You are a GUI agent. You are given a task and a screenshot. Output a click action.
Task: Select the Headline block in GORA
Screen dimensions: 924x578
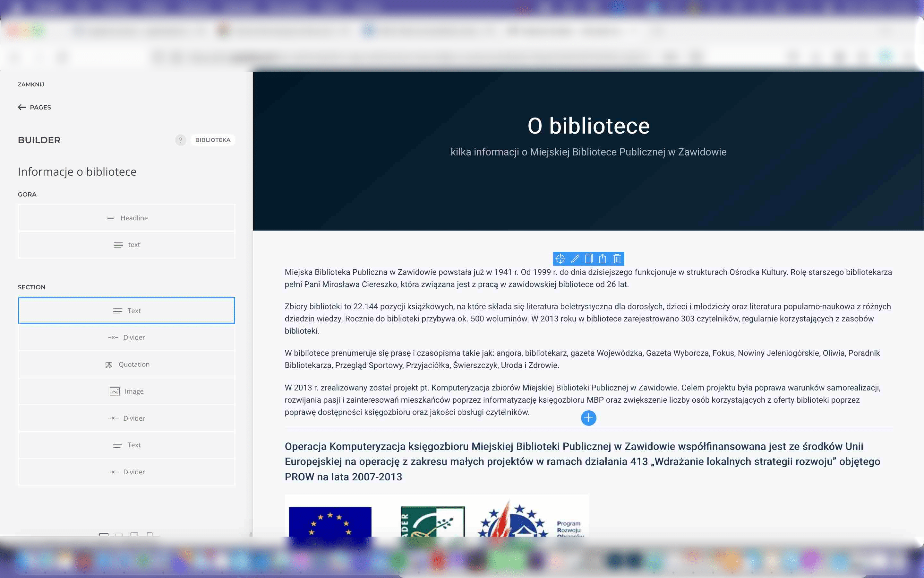tap(126, 217)
